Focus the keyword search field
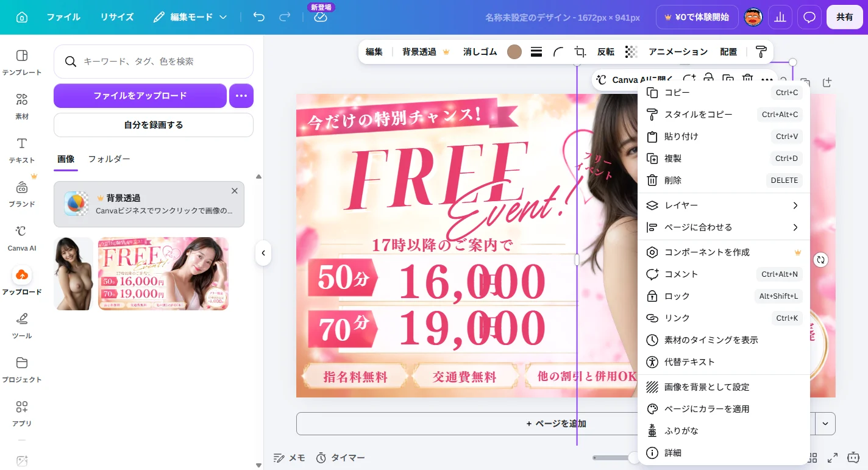 154,62
